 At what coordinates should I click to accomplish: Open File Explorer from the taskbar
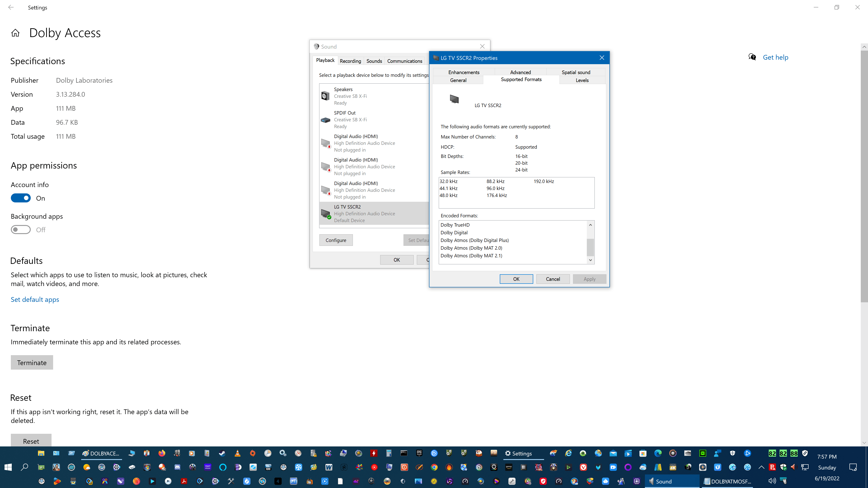pos(41,453)
